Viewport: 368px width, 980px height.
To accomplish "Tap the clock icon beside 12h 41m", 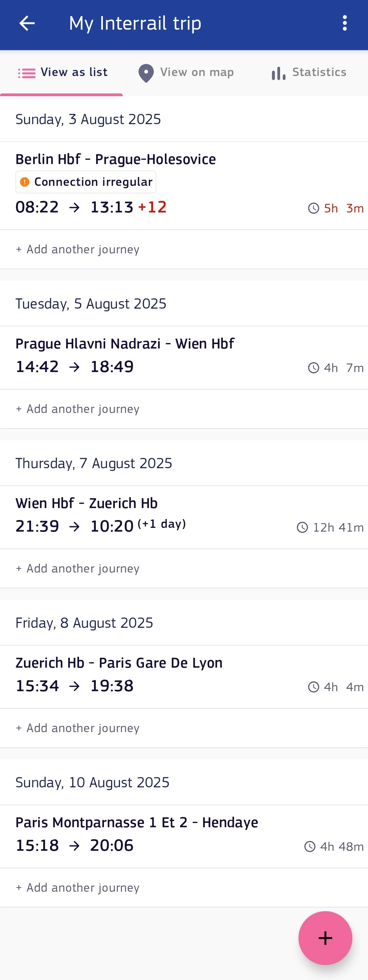I will click(x=302, y=527).
